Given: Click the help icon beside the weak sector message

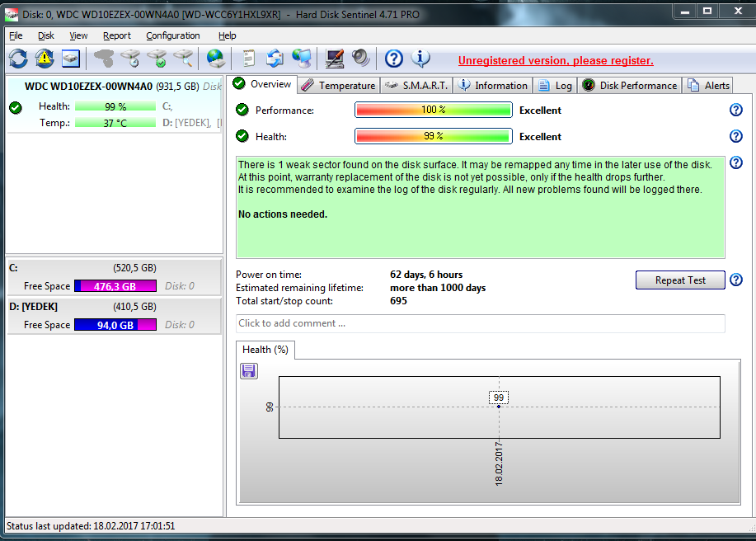Looking at the screenshot, I should (735, 163).
